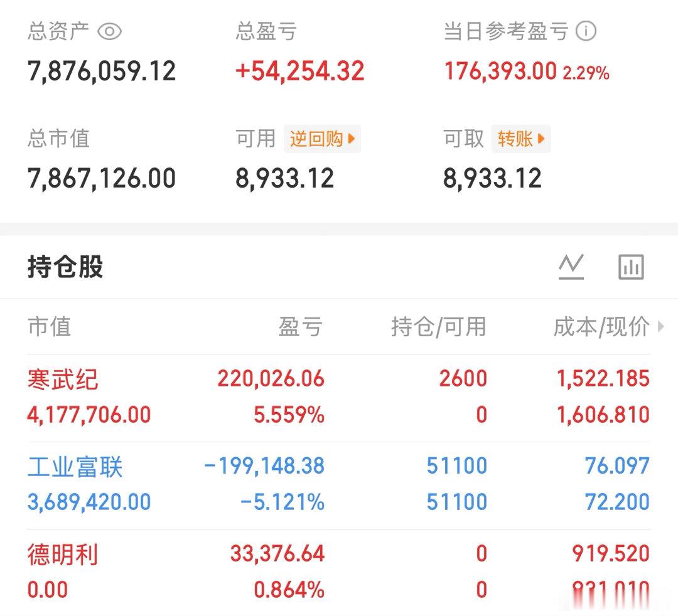Image resolution: width=678 pixels, height=616 pixels.
Task: Sort by 市值 column header
Action: 50,326
